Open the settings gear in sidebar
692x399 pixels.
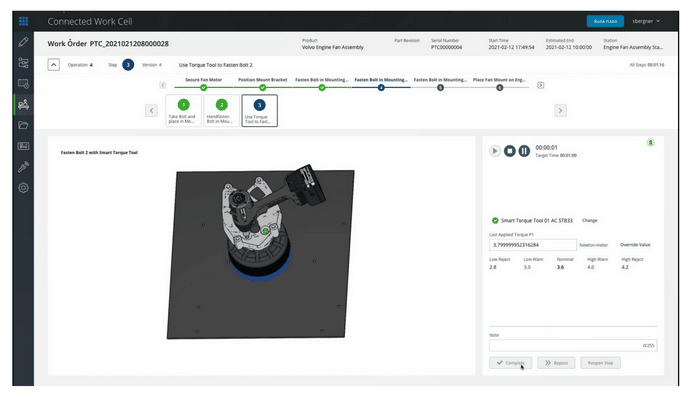pos(23,188)
